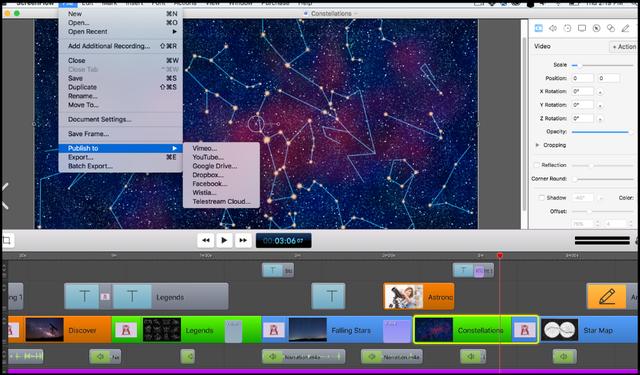Image resolution: width=640 pixels, height=375 pixels.
Task: Click the X Rotation value field
Action: (x=582, y=91)
